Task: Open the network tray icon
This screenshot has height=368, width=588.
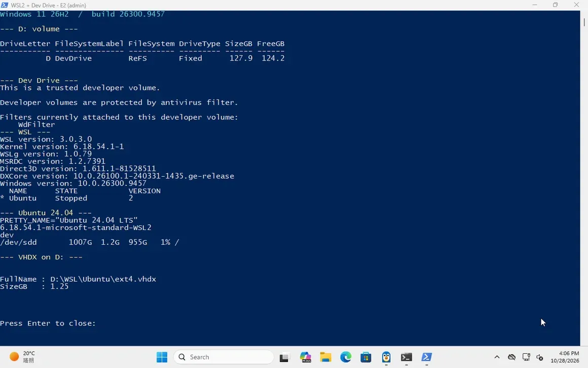Action: [526, 357]
